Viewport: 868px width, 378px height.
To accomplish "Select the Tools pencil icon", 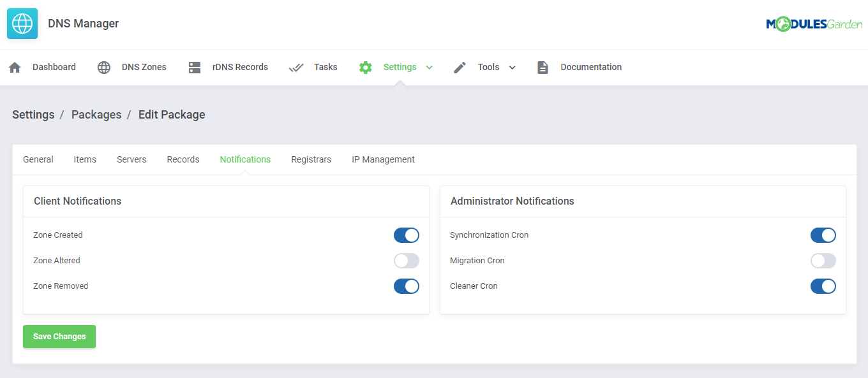I will click(x=460, y=67).
